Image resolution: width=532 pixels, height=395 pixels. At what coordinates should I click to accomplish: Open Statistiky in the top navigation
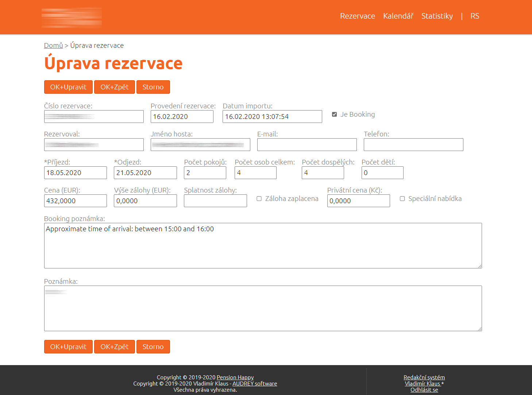pos(437,16)
